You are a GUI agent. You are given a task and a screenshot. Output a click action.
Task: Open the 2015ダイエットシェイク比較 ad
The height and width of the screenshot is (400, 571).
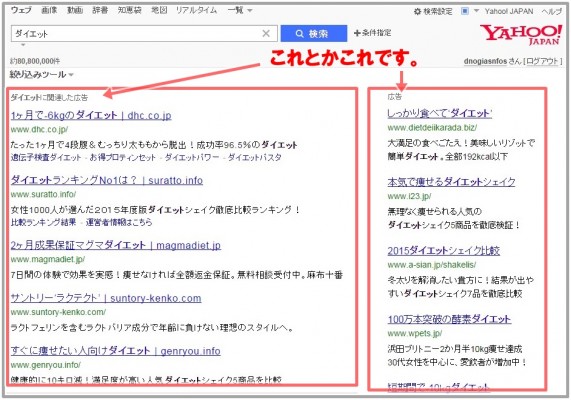444,251
